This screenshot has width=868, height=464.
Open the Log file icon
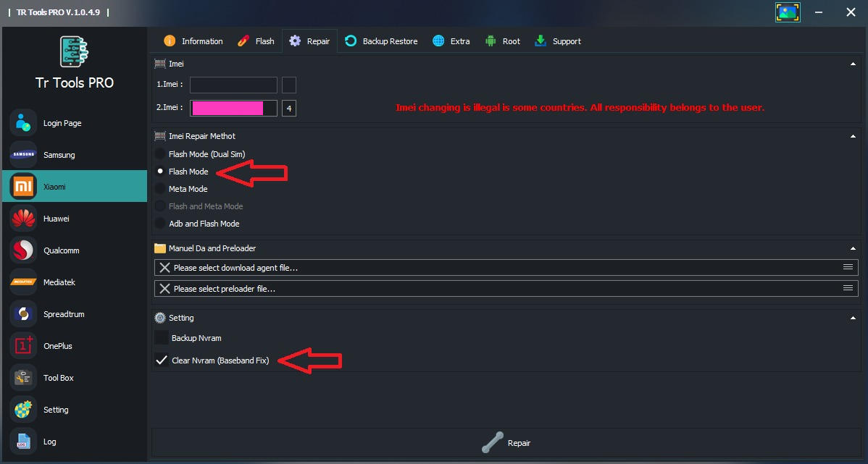point(23,442)
